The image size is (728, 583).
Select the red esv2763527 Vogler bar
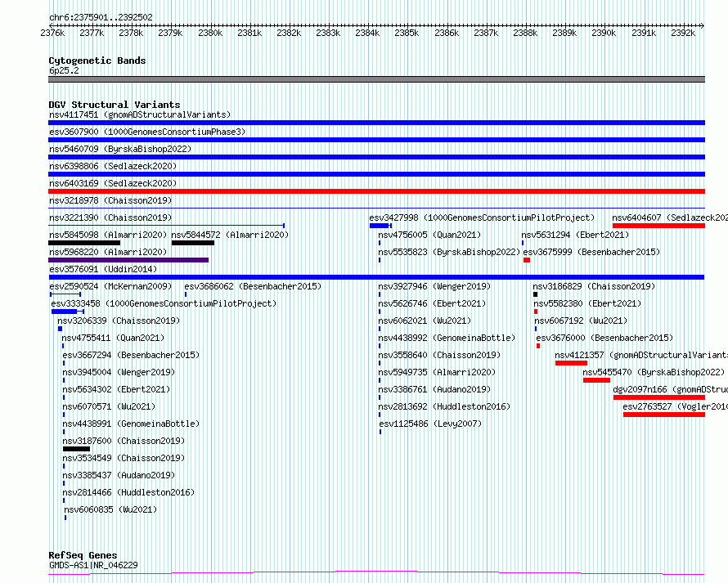click(x=664, y=415)
